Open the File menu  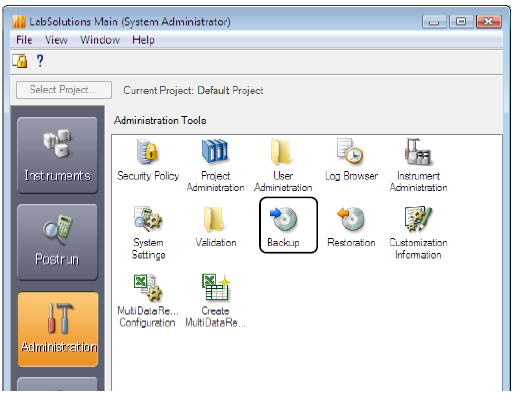coord(24,40)
